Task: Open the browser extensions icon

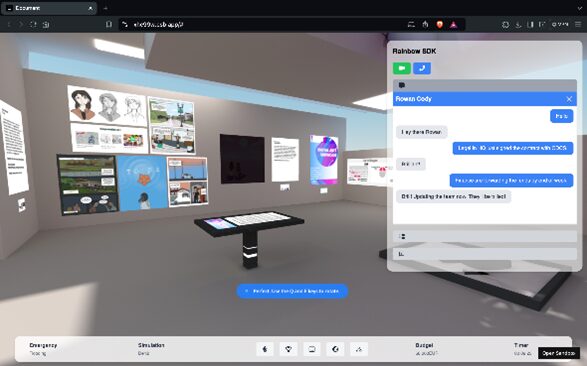Action: [505, 24]
